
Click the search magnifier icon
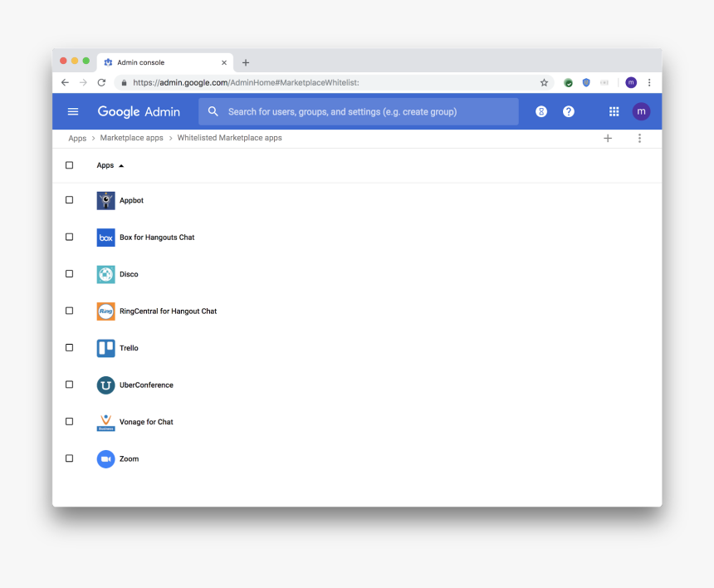point(213,111)
